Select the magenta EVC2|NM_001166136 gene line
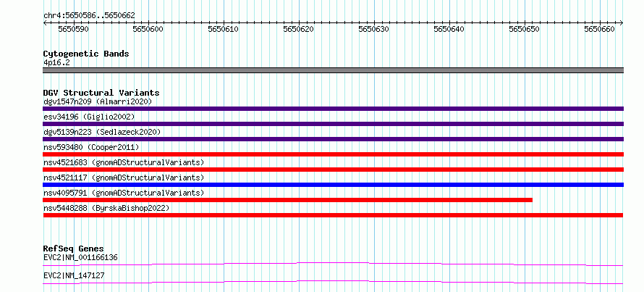Screen dimensions: 644x292 (x=333, y=264)
